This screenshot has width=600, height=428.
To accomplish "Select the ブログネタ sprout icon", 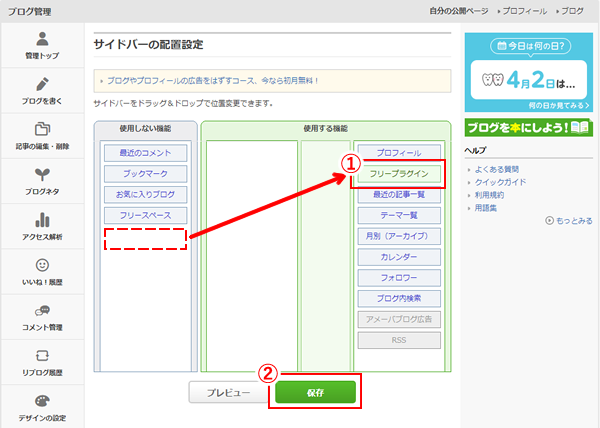I will tap(42, 175).
